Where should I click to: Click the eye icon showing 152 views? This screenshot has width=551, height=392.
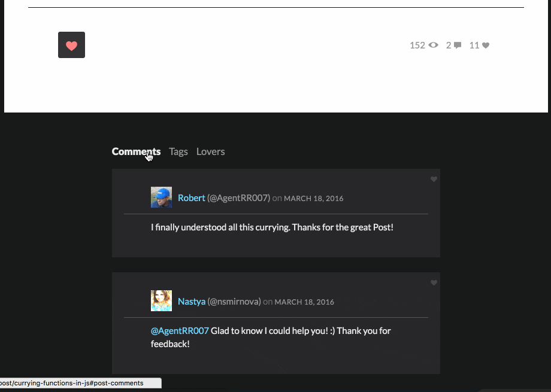coord(432,45)
